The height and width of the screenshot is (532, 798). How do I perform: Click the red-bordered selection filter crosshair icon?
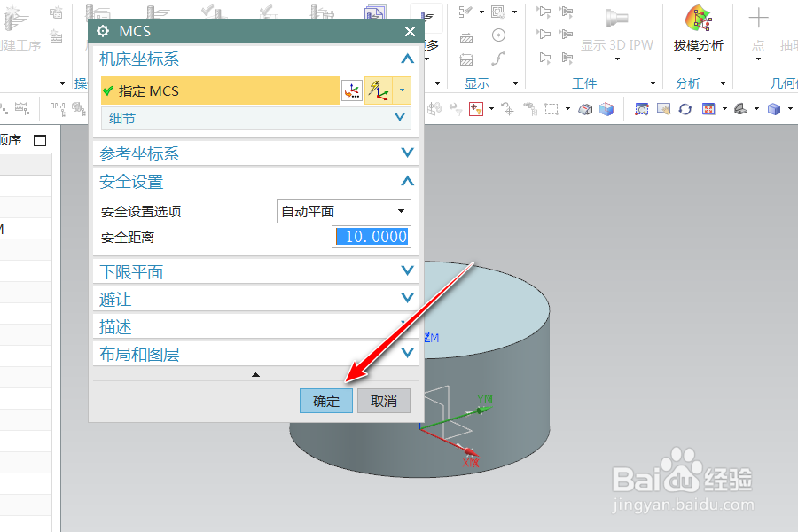pyautogui.click(x=476, y=108)
